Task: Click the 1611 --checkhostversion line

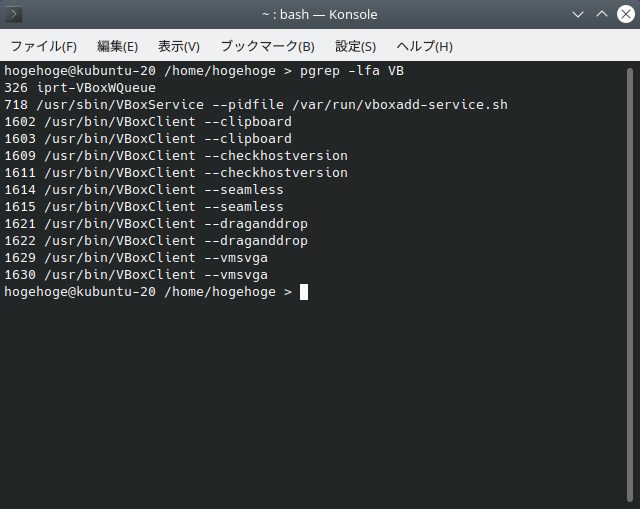Action: [x=176, y=173]
